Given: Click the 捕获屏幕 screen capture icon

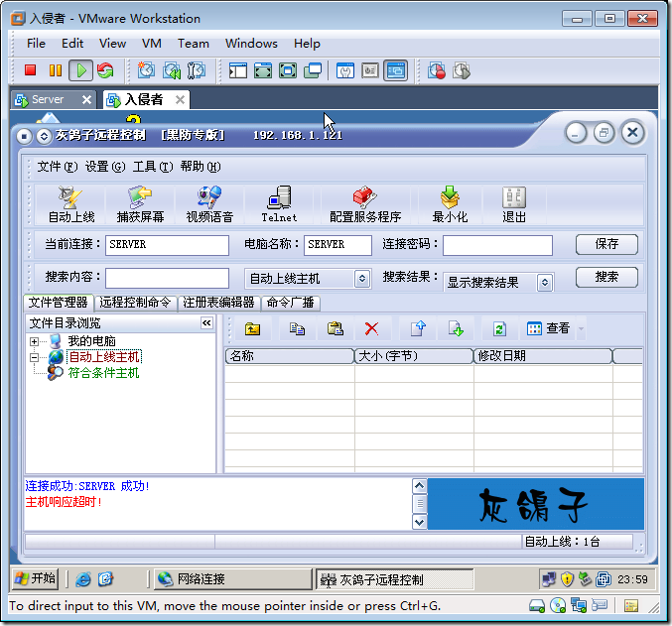Looking at the screenshot, I should point(140,204).
